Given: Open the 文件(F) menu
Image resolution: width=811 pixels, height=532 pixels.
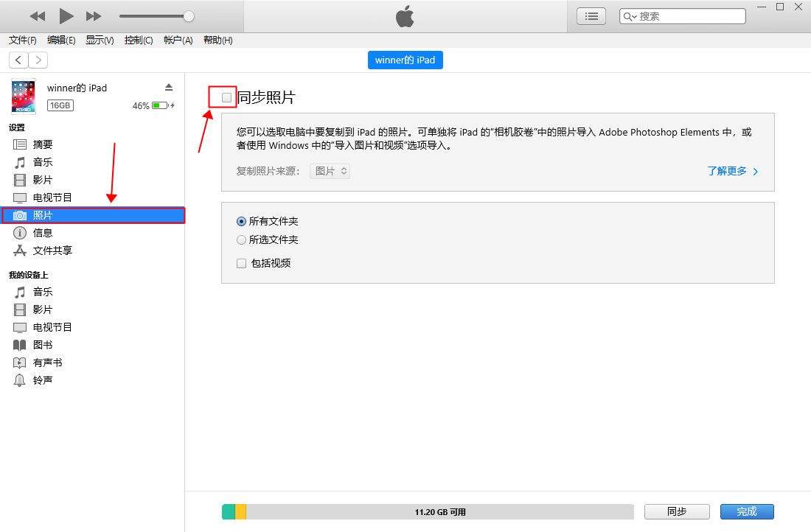Looking at the screenshot, I should [22, 41].
